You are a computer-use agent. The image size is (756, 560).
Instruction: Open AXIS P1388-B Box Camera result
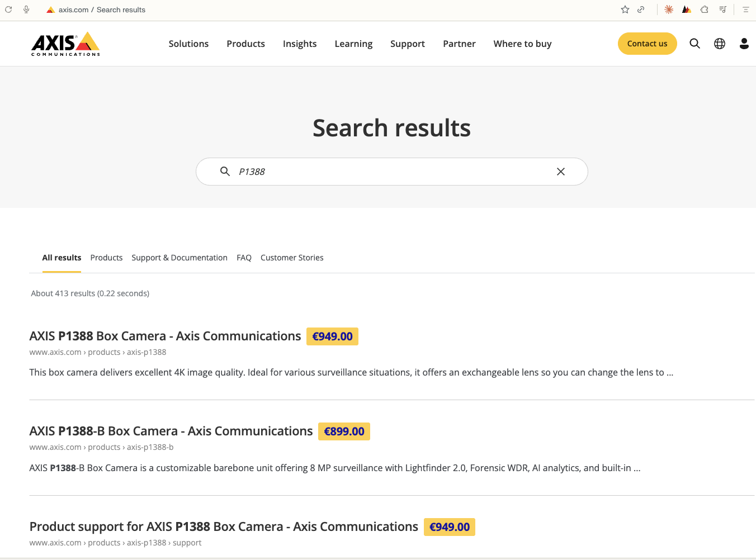pos(171,431)
